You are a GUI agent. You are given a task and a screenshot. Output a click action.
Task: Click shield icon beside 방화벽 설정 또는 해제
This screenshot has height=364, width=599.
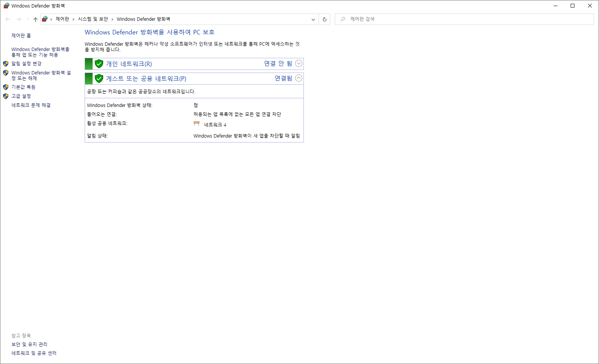6,73
